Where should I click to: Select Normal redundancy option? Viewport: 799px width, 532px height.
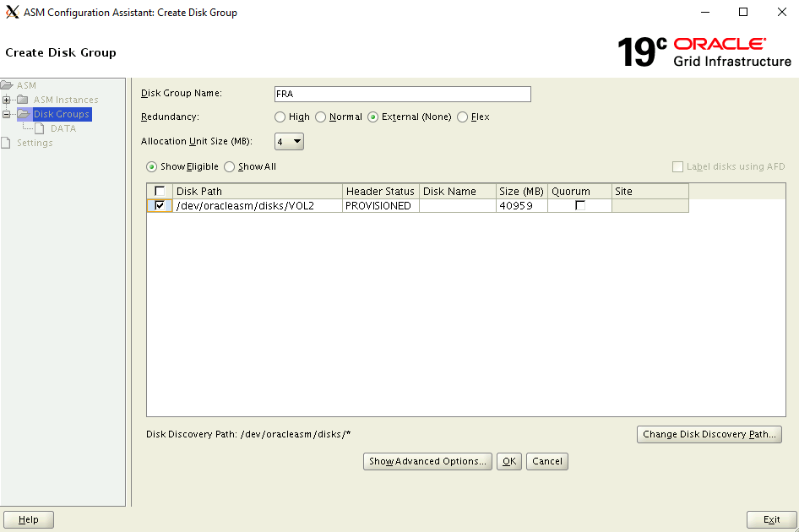tap(320, 117)
